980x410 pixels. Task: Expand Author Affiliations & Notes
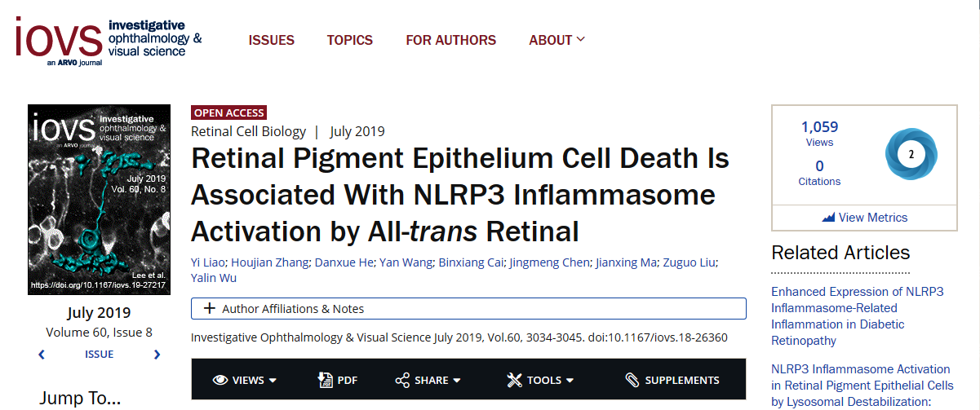click(468, 309)
